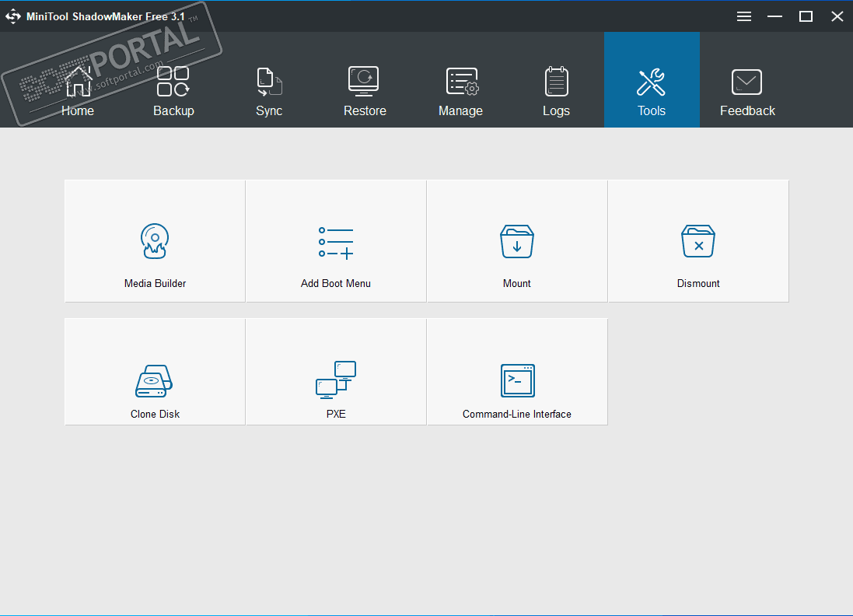Switch to the Sync tab
Image resolution: width=853 pixels, height=616 pixels.
(x=269, y=80)
